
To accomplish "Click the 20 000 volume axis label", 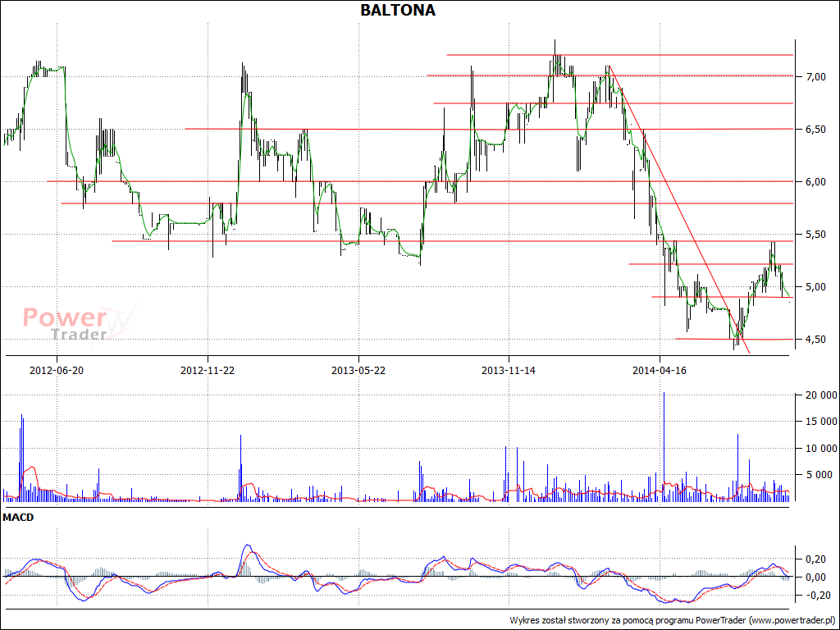I will (x=819, y=396).
